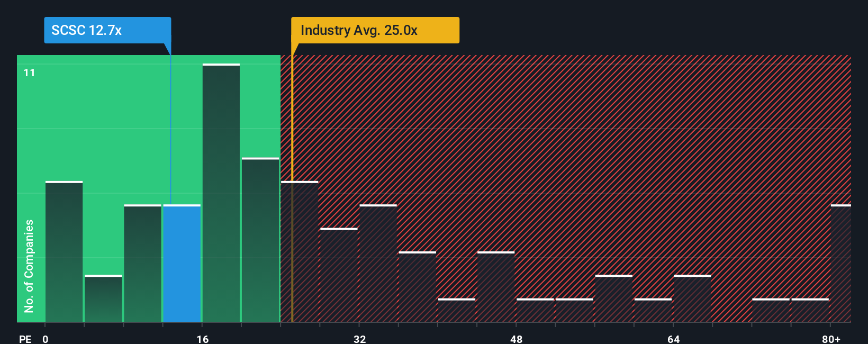The image size is (868, 344).
Task: Click the x-axis label 32
Action: [x=360, y=339]
